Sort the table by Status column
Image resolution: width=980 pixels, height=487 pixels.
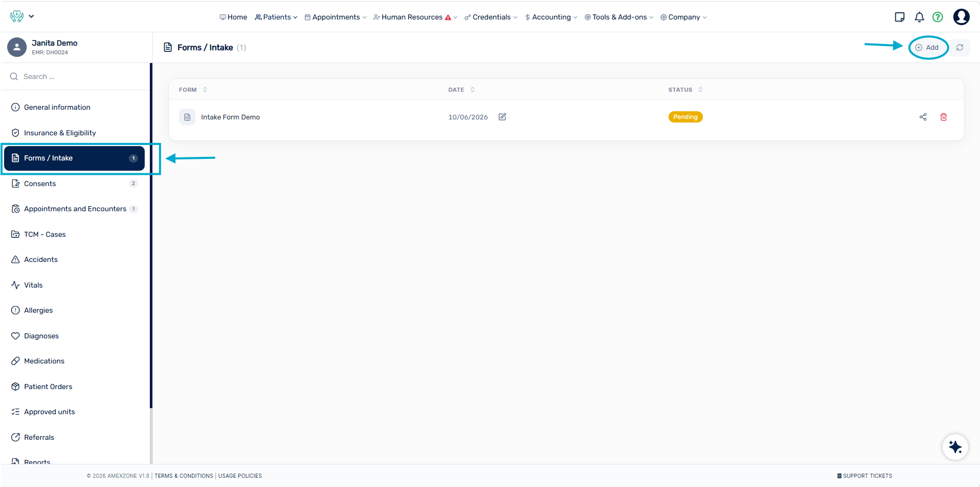pyautogui.click(x=685, y=90)
